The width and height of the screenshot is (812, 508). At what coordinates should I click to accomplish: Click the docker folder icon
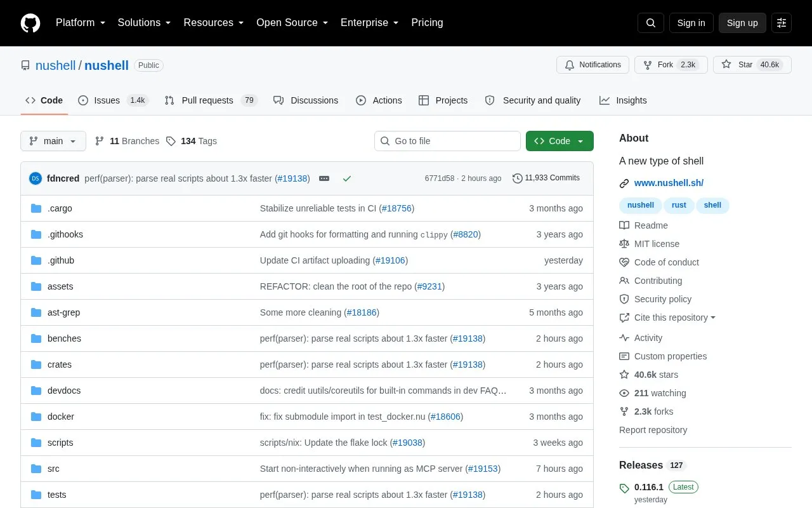click(x=36, y=417)
